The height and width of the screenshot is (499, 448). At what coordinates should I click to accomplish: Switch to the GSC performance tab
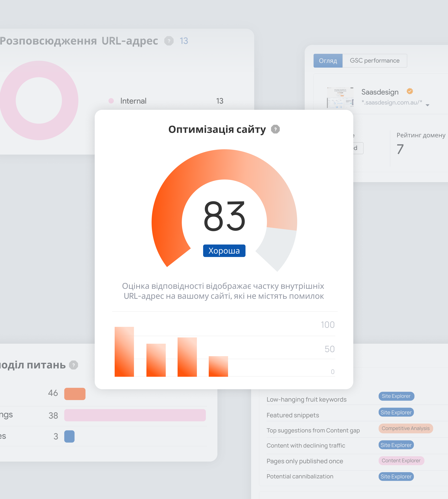coord(375,60)
